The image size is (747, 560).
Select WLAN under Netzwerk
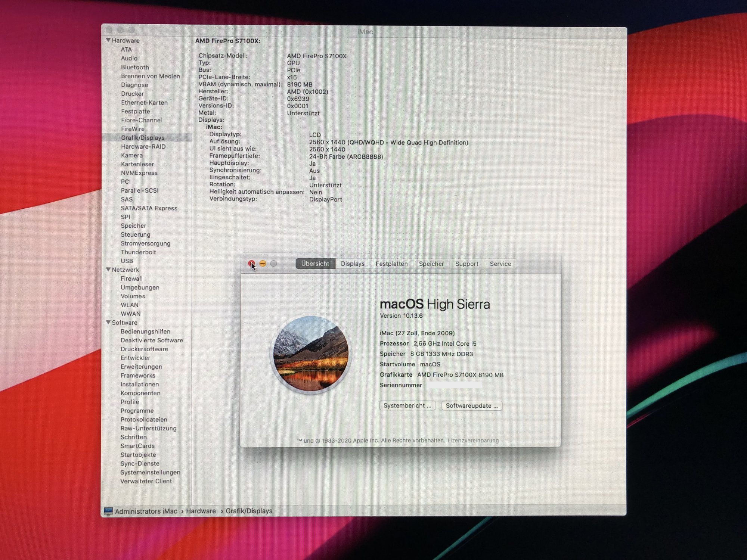[129, 305]
